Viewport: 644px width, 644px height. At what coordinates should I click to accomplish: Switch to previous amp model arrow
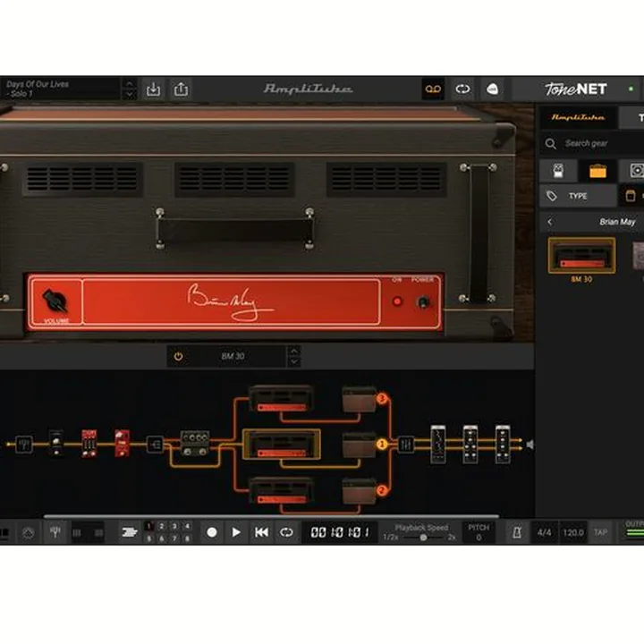pyautogui.click(x=294, y=352)
